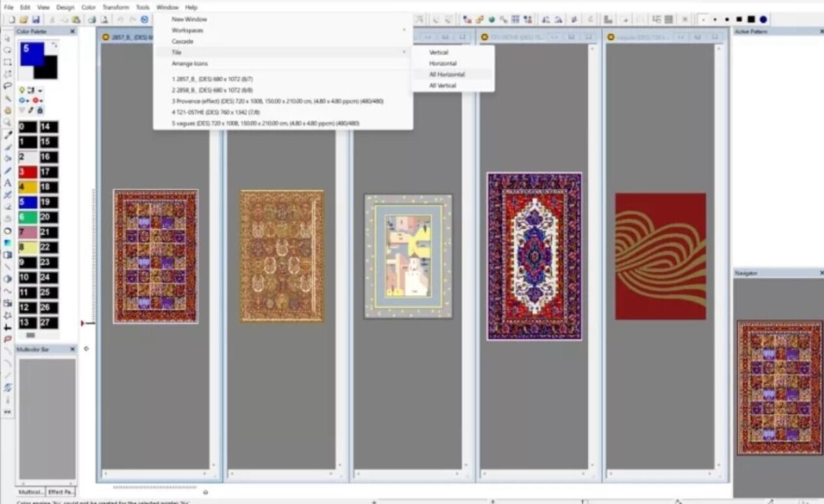Select the large square brush size
Viewport: 824px width, 504px height.
751,20
